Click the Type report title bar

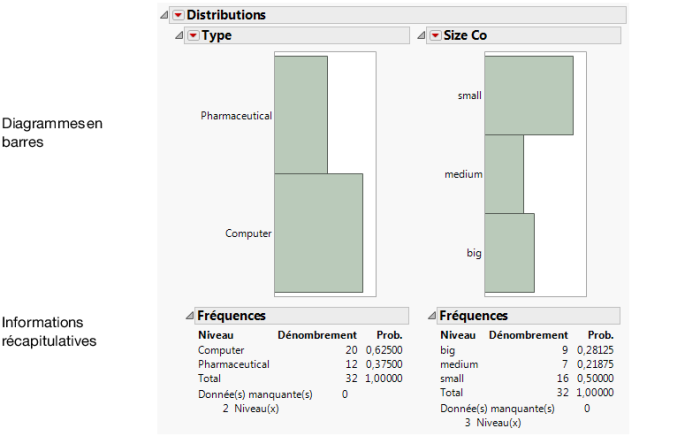click(x=300, y=36)
